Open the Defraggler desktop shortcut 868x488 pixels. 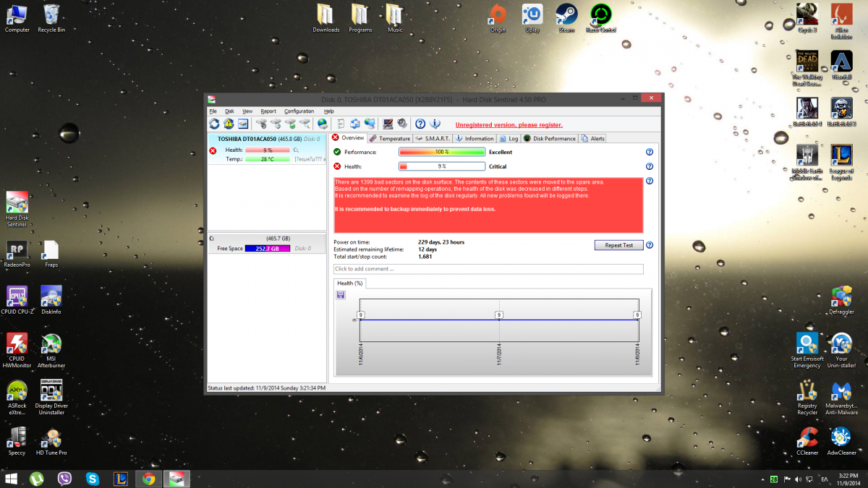tap(841, 299)
